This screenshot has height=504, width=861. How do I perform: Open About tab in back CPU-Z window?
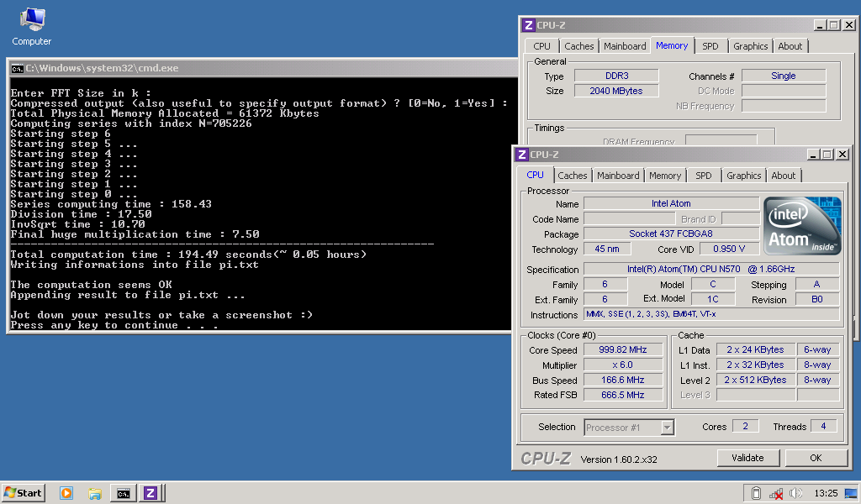click(x=790, y=46)
